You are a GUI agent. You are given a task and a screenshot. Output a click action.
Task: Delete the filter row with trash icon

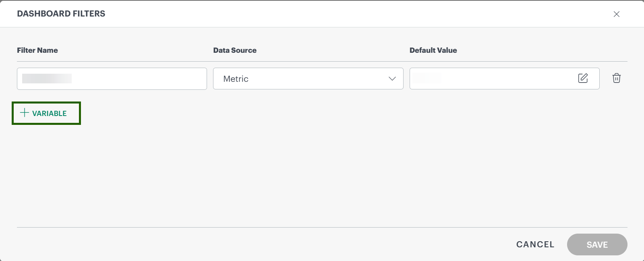(616, 78)
